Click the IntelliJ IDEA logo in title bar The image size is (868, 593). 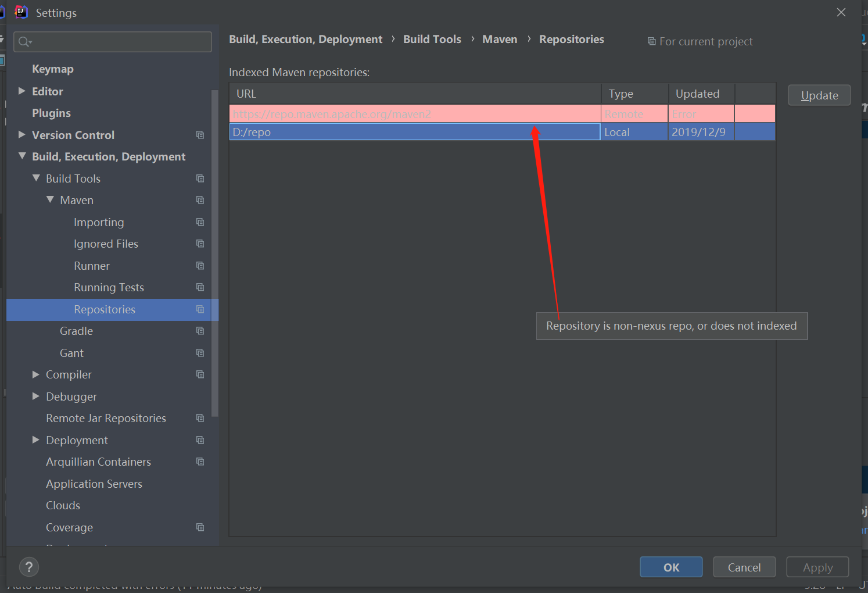coord(21,12)
